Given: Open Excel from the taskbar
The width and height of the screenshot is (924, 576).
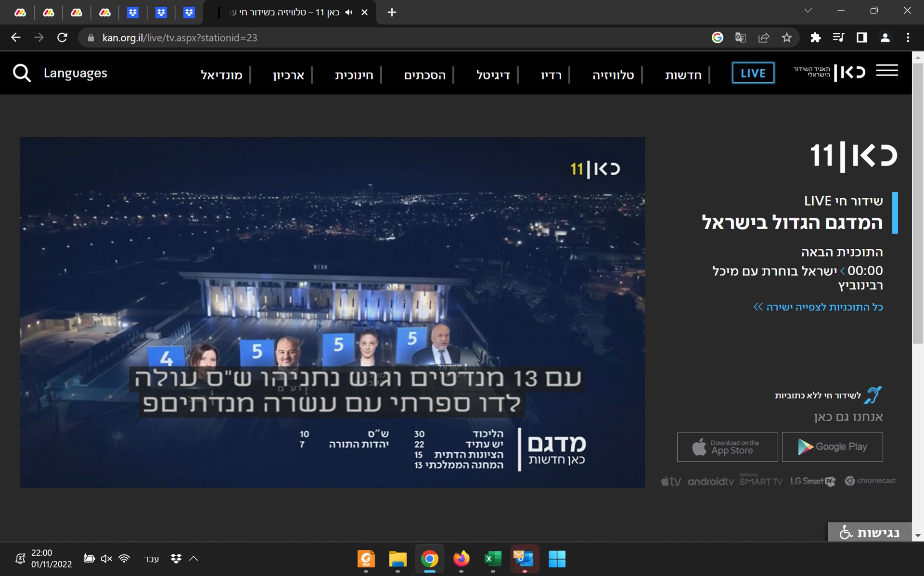Looking at the screenshot, I should [x=492, y=559].
